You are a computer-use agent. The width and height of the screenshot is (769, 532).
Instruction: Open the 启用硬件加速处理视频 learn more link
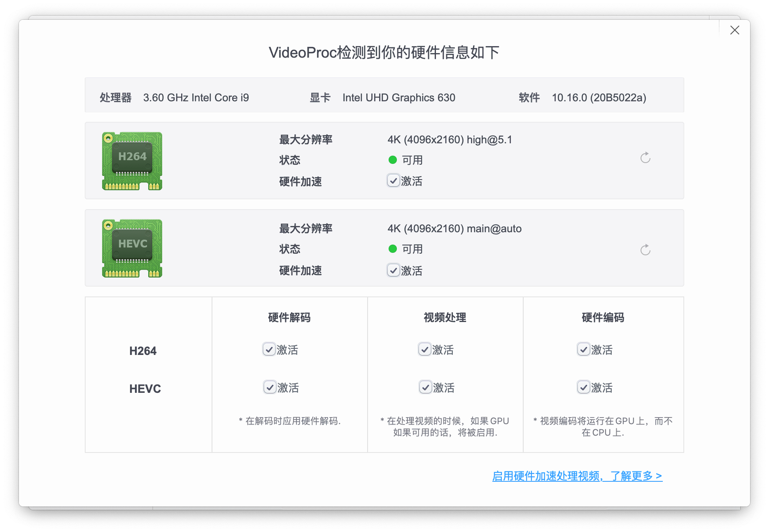coord(577,476)
